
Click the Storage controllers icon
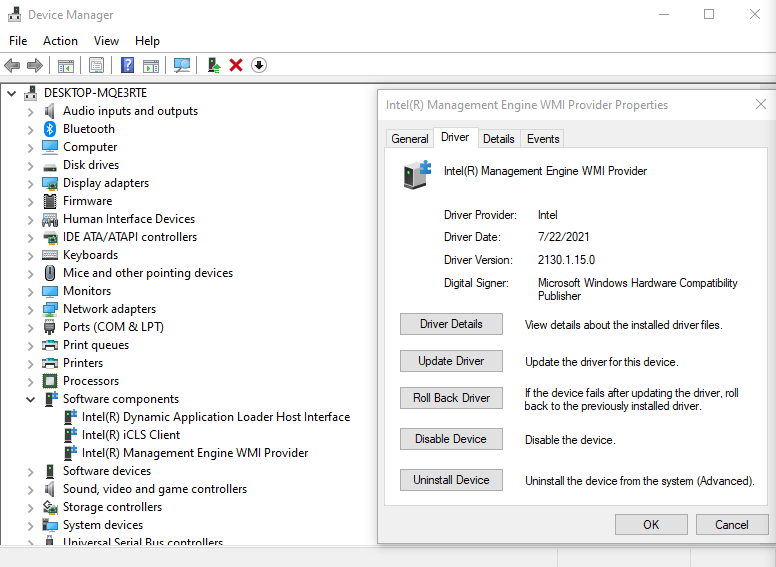50,507
